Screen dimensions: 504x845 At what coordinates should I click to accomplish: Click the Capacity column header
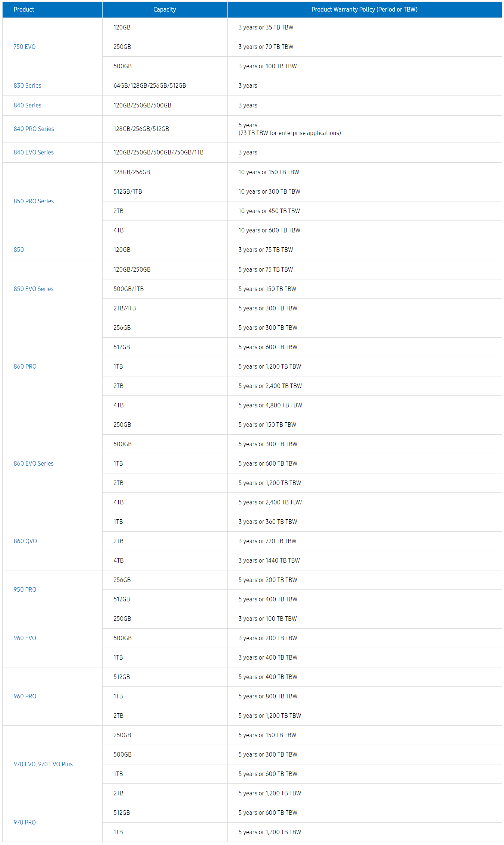click(x=165, y=9)
